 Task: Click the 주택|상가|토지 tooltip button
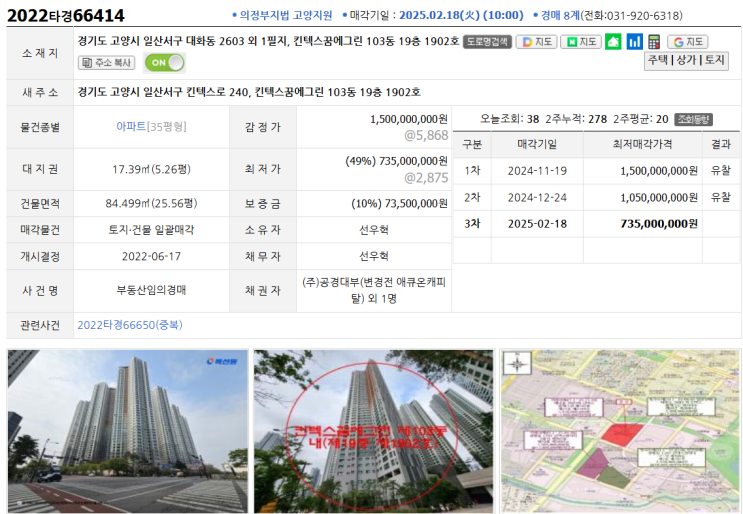point(686,60)
